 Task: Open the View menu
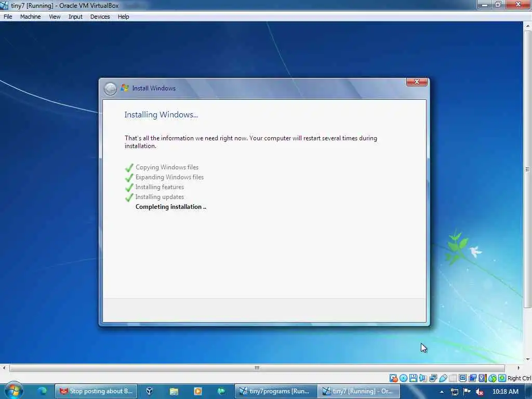54,17
